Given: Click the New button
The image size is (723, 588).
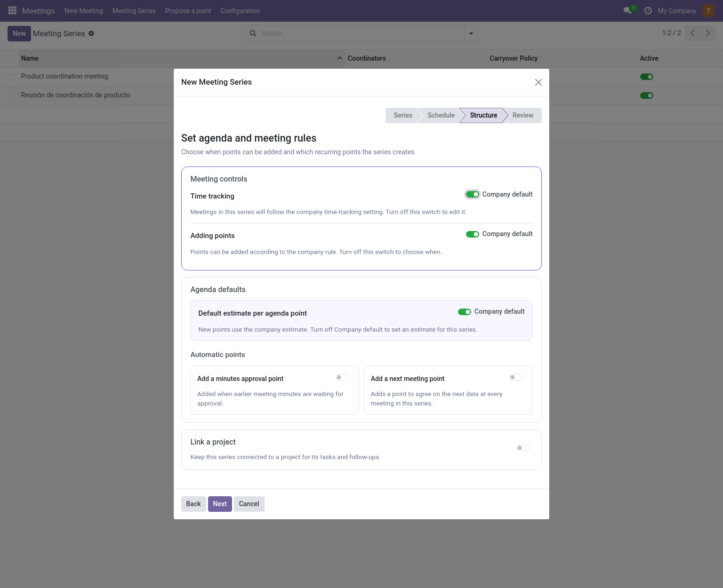Looking at the screenshot, I should [x=19, y=33].
